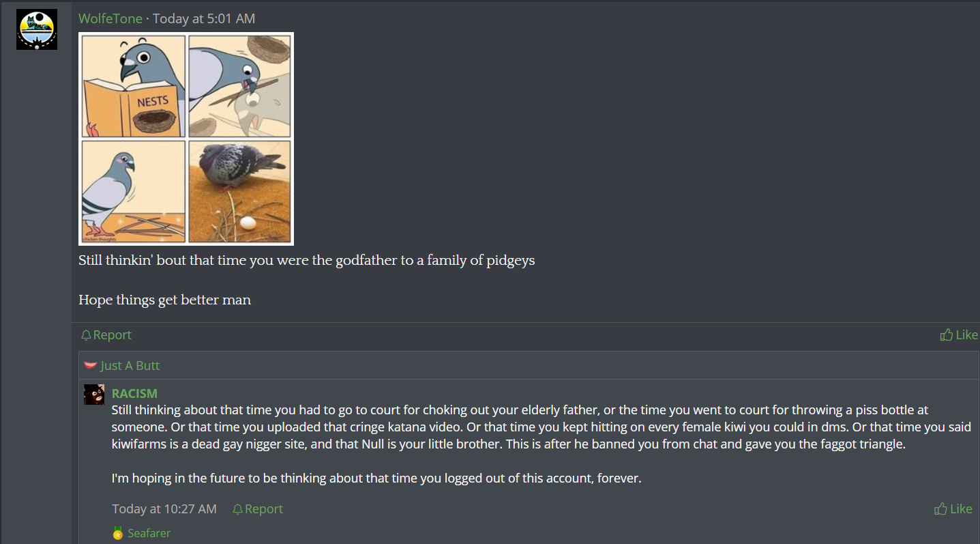
Task: Click bell icon next to comment Report
Action: pyautogui.click(x=237, y=509)
